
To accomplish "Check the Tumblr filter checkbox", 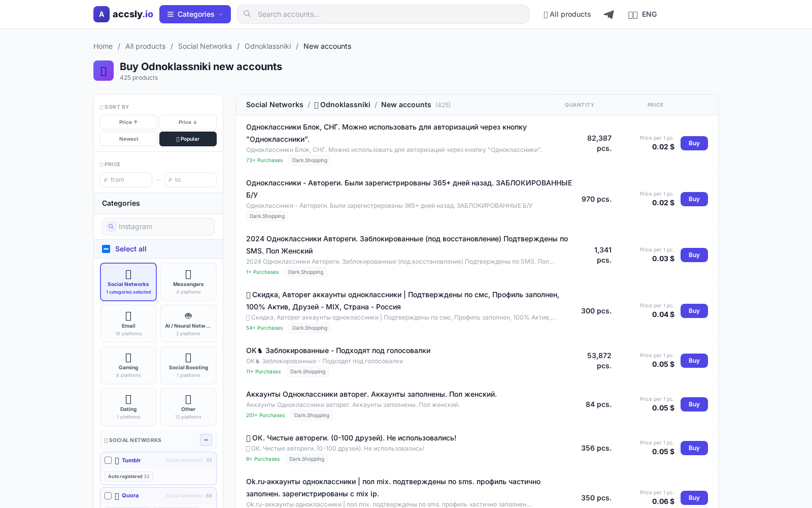I will pos(108,460).
